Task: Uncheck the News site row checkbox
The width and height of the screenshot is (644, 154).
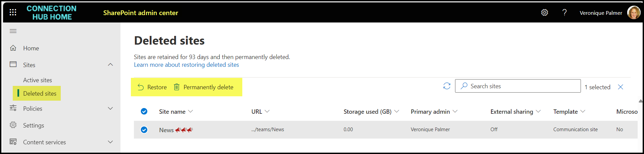Action: point(144,130)
